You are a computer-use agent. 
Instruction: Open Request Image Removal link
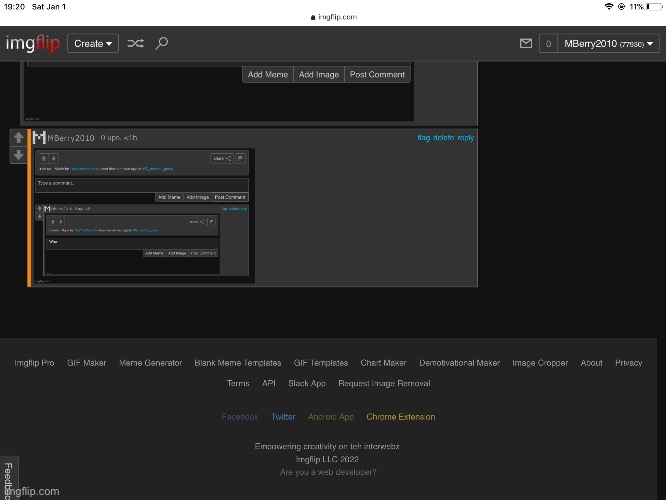[384, 383]
